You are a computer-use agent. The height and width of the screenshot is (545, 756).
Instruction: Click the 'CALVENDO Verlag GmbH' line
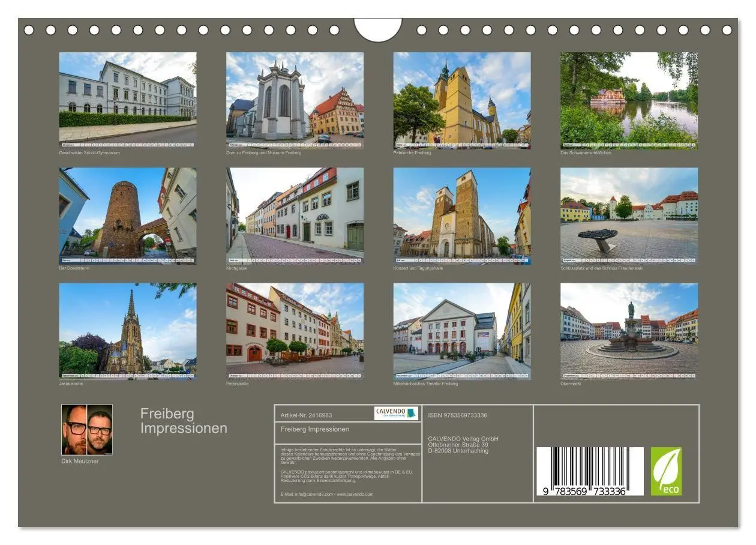pyautogui.click(x=463, y=439)
